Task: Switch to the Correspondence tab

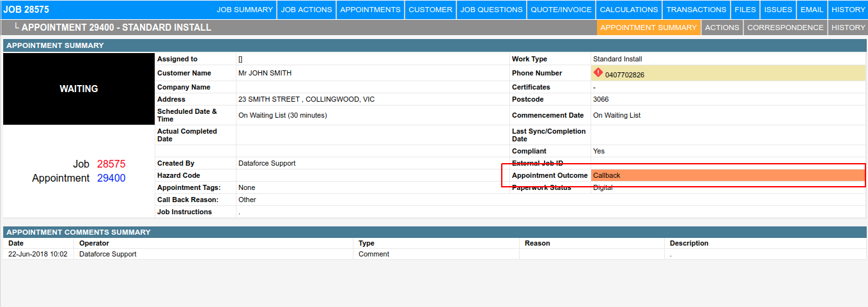Action: coord(785,28)
